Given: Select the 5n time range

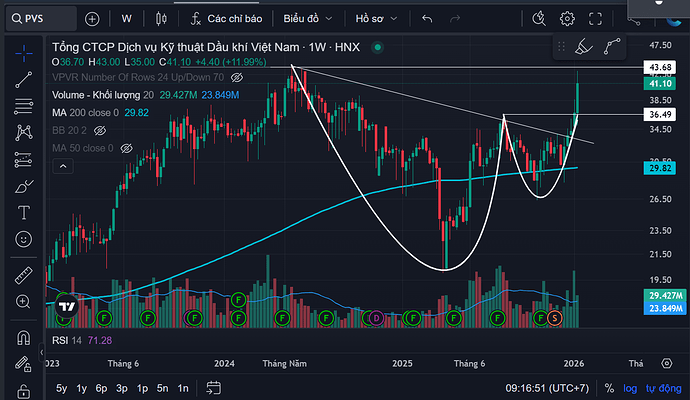Looking at the screenshot, I should click(163, 388).
